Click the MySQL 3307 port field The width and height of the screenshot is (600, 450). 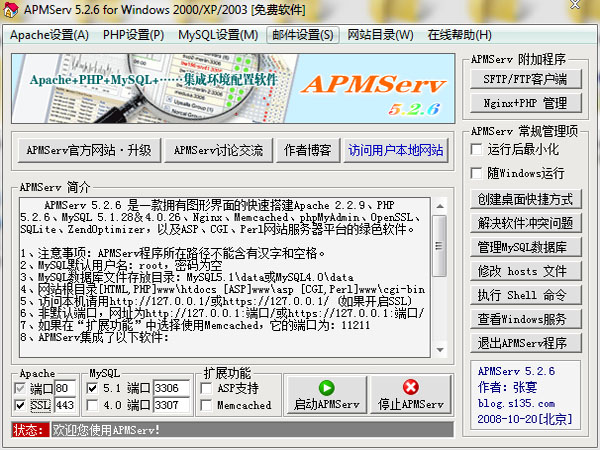coord(171,405)
